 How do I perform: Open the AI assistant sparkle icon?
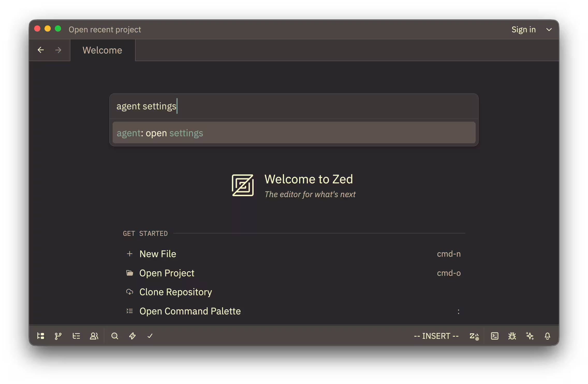(x=530, y=336)
